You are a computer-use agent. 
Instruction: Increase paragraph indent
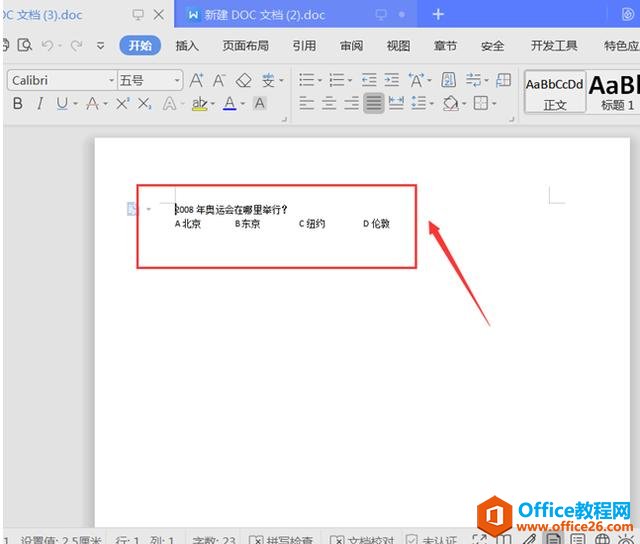point(391,80)
